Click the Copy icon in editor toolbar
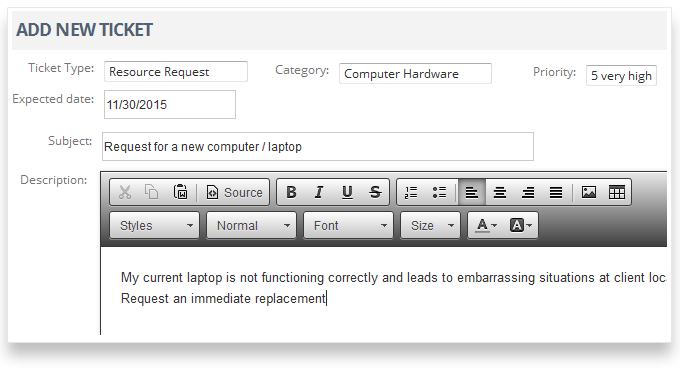Screen dimensions: 680x368 (151, 192)
